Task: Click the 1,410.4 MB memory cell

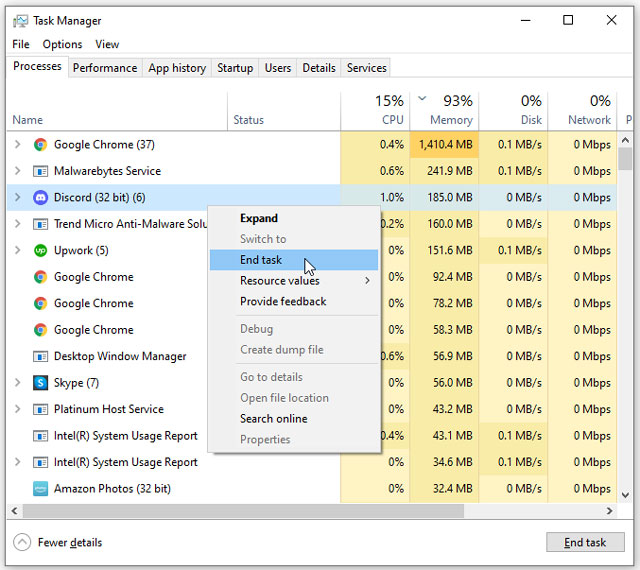Action: pyautogui.click(x=444, y=145)
